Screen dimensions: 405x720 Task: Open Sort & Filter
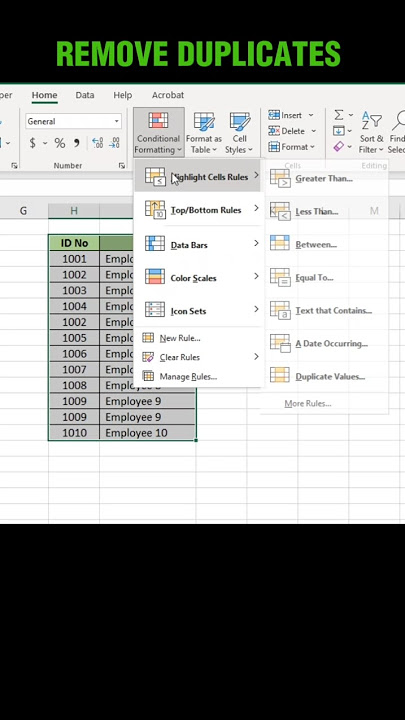[x=371, y=133]
